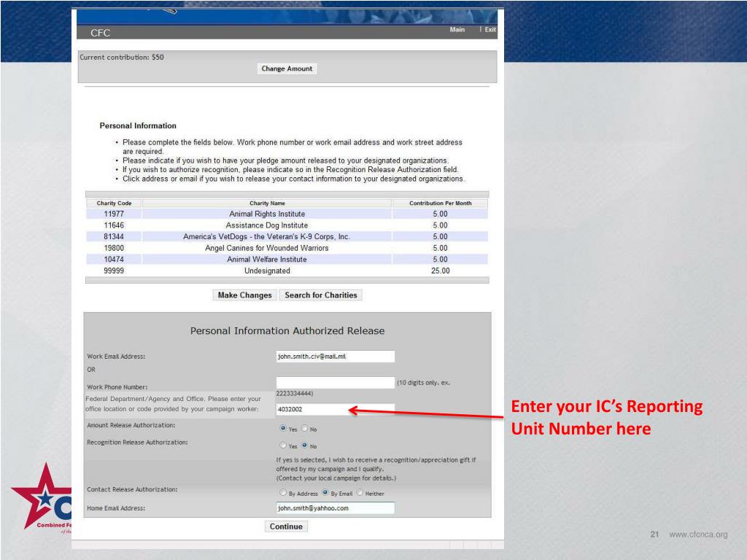Click the Make Changes button

[x=244, y=295]
